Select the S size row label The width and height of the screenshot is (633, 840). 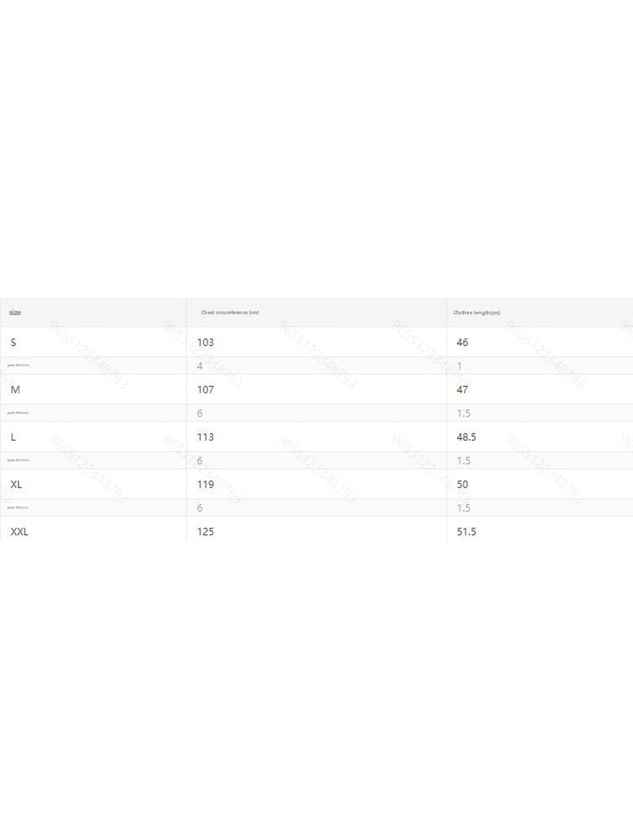tap(13, 342)
